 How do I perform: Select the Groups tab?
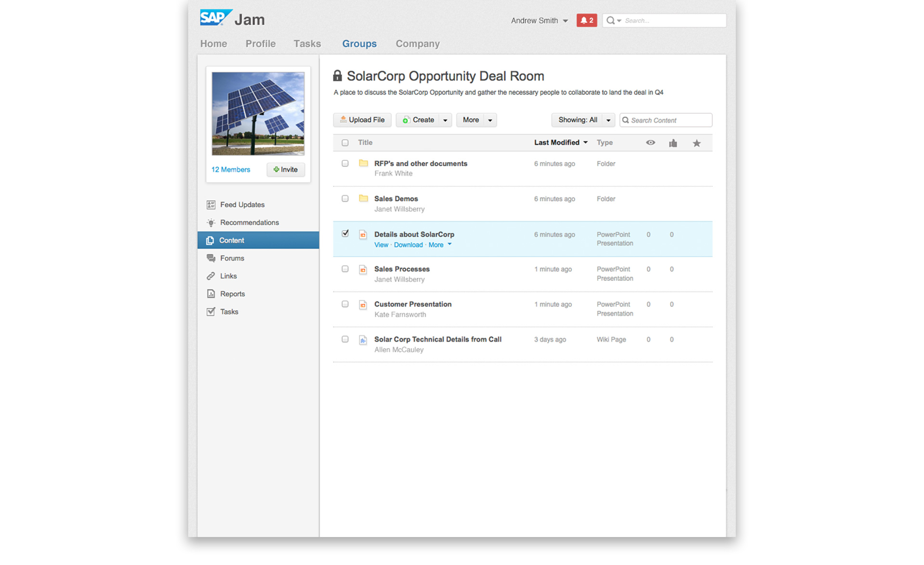(359, 43)
